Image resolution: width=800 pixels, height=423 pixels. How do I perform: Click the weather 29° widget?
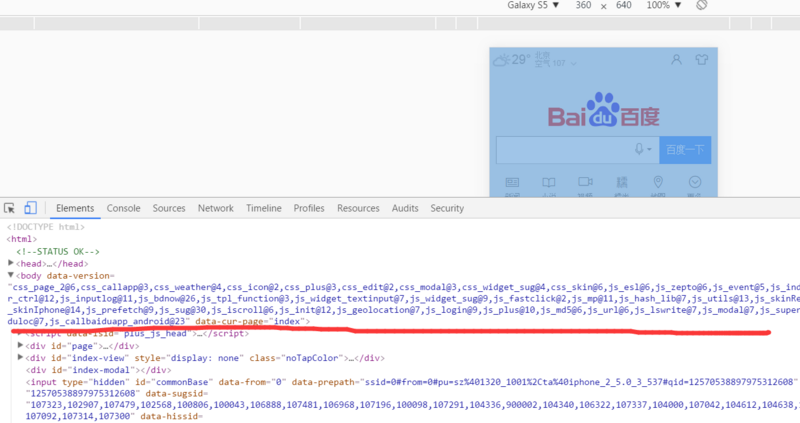[512, 60]
